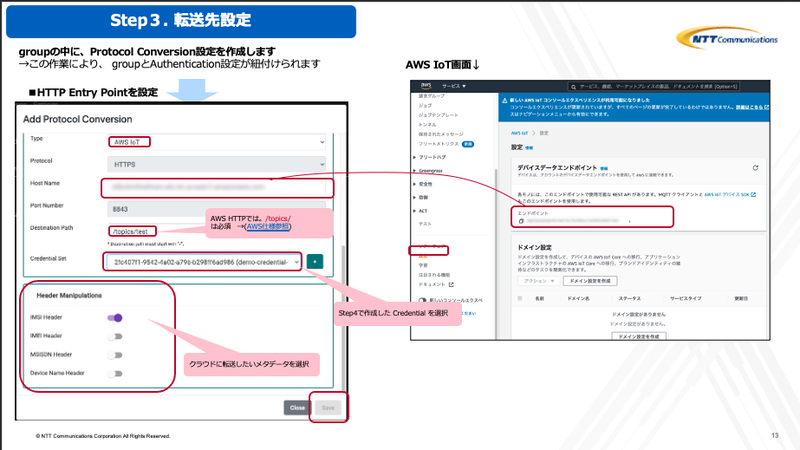Click ドメイン設定を作成 beside アクション

[x=590, y=281]
